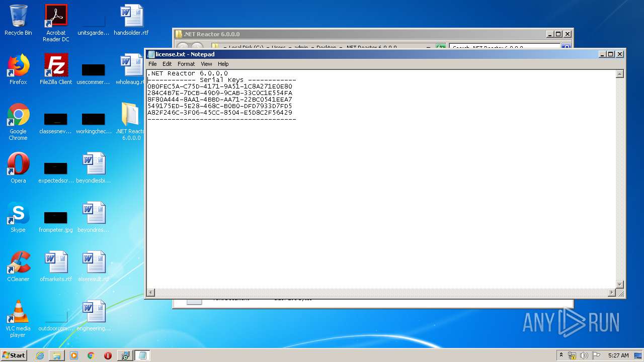Screen dimensions: 644x362
Task: Click Notepad horizontal scrollbar right arrow
Action: click(612, 293)
